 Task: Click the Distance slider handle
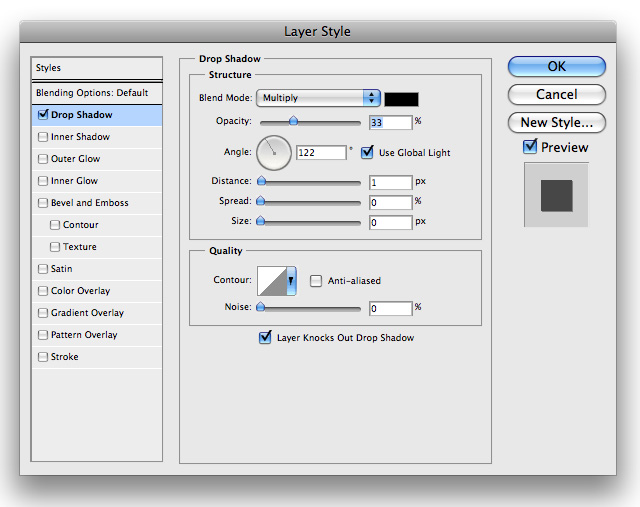[261, 181]
